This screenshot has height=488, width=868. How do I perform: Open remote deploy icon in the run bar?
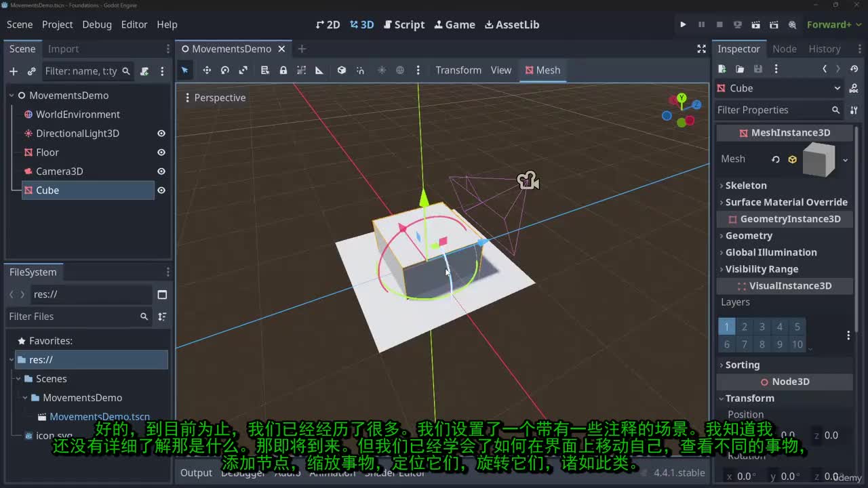tap(738, 24)
